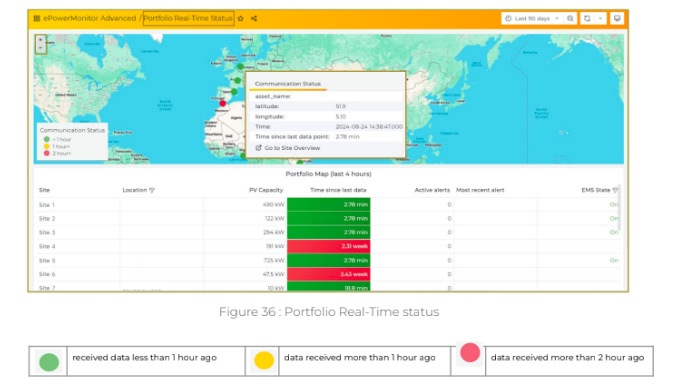Open ePowerMonitor Advanced breadcrumb

point(89,18)
